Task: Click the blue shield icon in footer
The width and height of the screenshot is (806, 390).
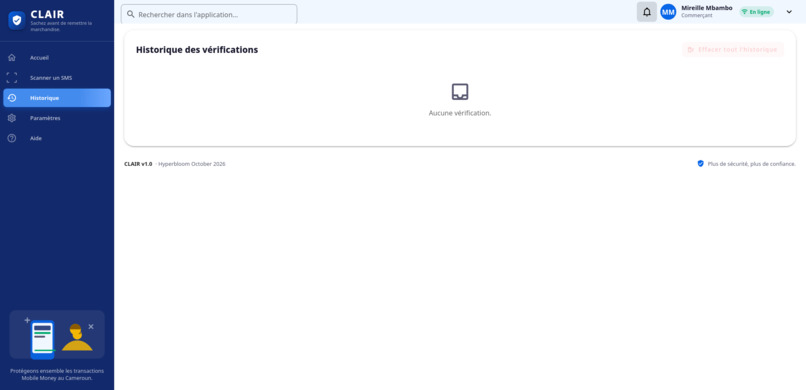Action: pos(700,163)
